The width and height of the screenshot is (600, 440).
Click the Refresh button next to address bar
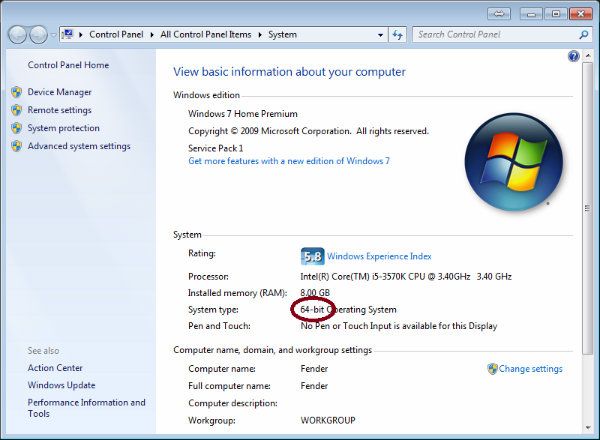[398, 35]
